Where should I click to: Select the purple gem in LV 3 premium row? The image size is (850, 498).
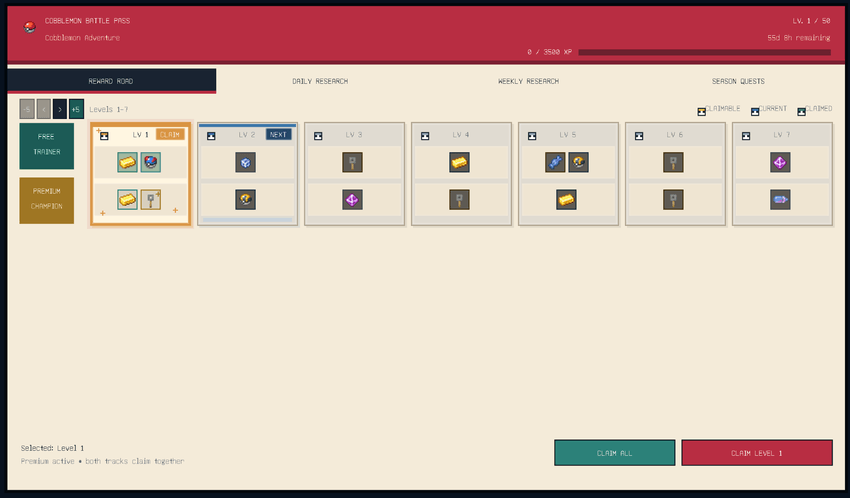click(352, 199)
